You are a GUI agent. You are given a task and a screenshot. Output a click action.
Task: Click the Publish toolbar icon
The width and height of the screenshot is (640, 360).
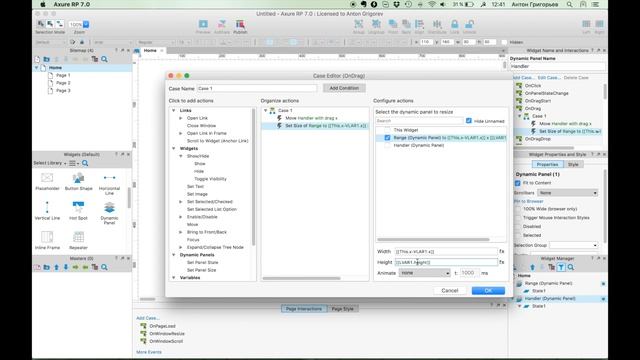pyautogui.click(x=240, y=24)
